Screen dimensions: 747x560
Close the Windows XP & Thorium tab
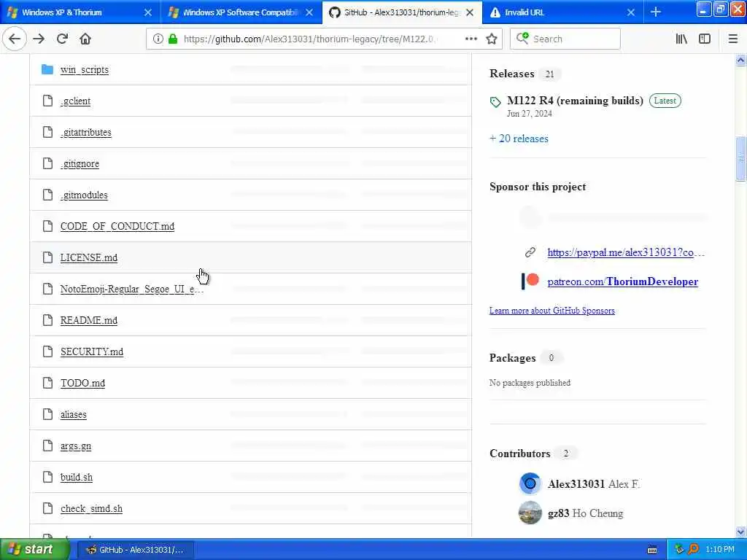coord(148,12)
